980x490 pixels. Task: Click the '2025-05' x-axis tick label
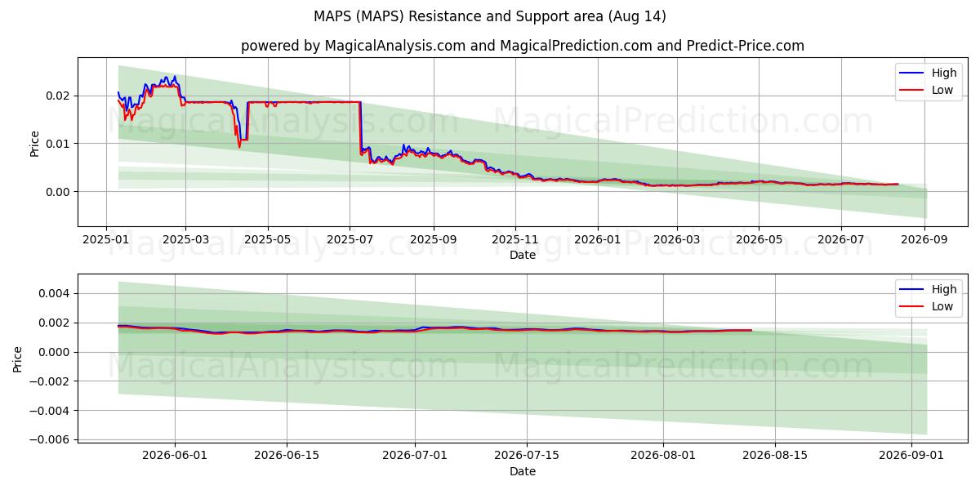268,240
